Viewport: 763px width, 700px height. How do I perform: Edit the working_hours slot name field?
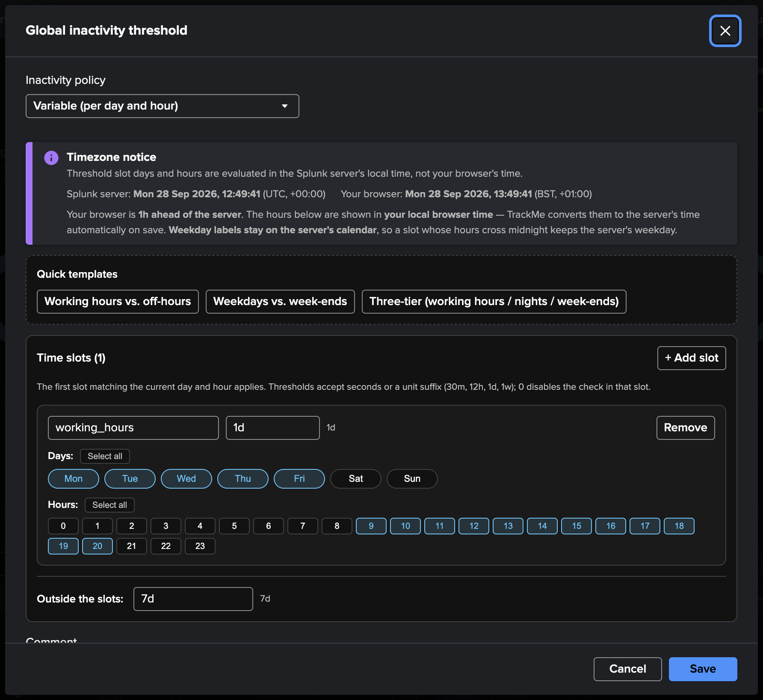coord(133,428)
